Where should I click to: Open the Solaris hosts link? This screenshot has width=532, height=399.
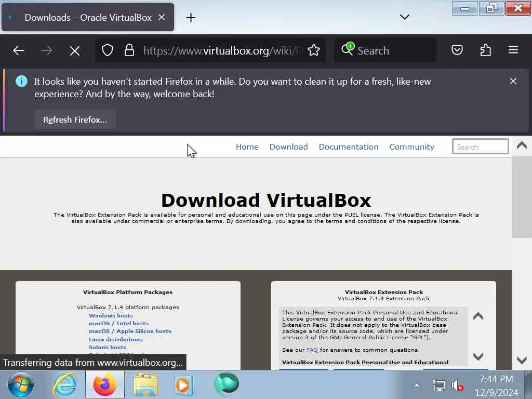tap(108, 347)
